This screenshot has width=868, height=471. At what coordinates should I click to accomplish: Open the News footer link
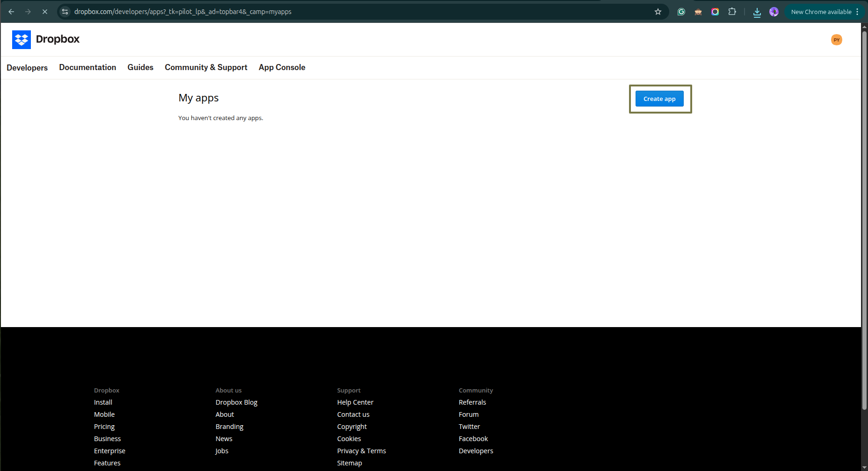pos(224,439)
